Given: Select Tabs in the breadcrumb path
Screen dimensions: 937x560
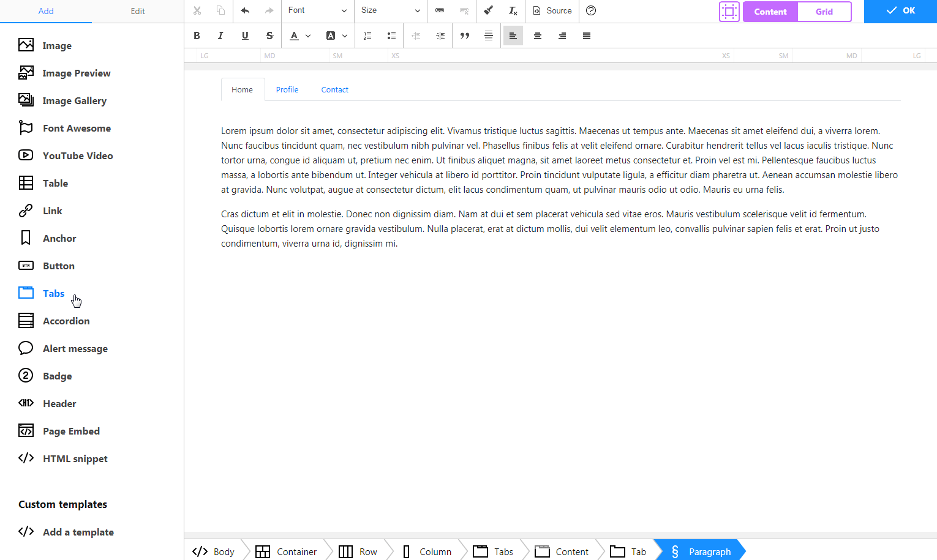Looking at the screenshot, I should coord(493,551).
